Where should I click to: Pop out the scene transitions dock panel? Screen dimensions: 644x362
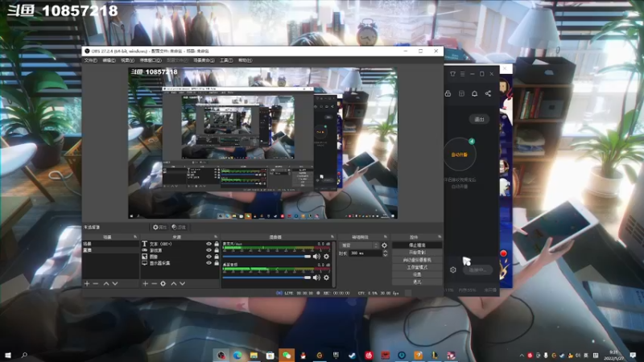(x=386, y=237)
